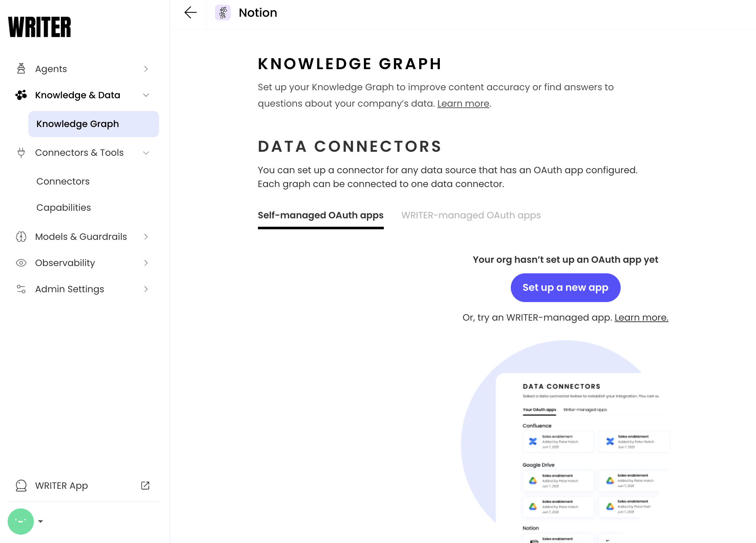Click the Data Connectors preview illustration
This screenshot has height=543, width=756.
565,441
